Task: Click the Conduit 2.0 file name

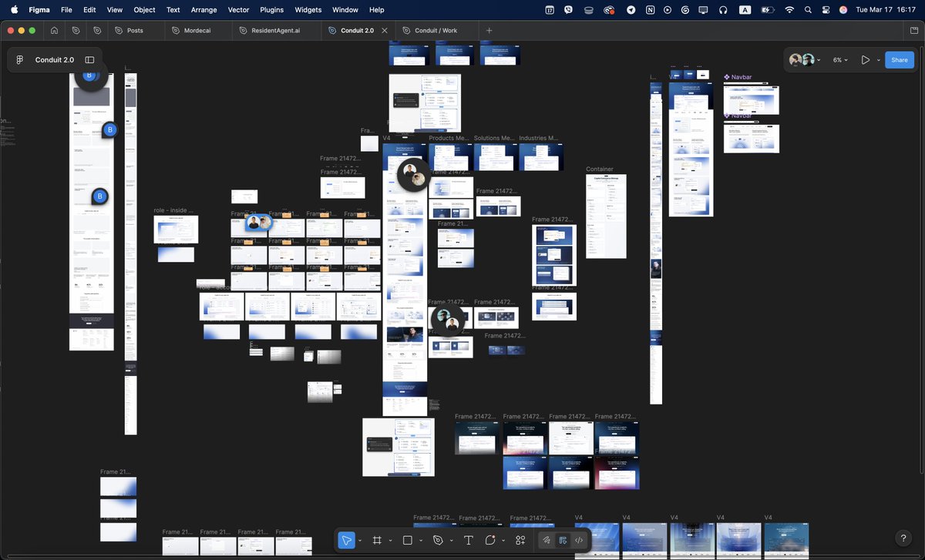Action: (x=55, y=60)
